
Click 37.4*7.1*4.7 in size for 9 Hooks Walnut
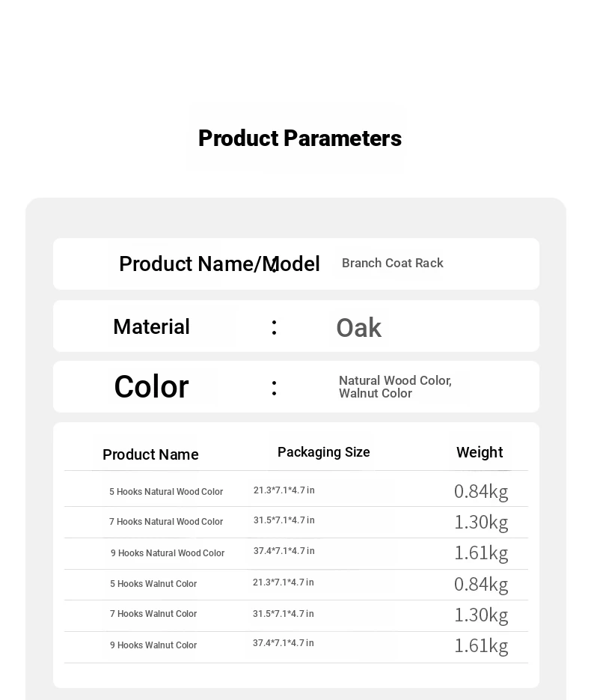point(284,643)
